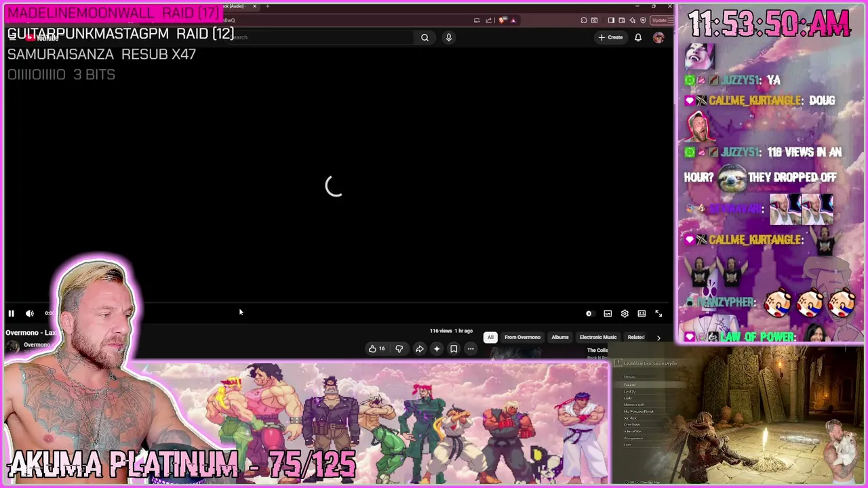
Task: Switch to theater mode
Action: pos(642,313)
